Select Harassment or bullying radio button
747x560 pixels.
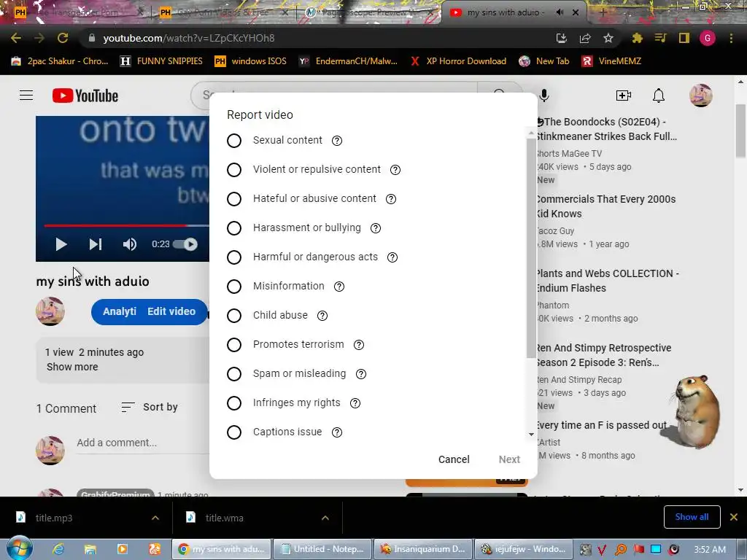pyautogui.click(x=234, y=228)
